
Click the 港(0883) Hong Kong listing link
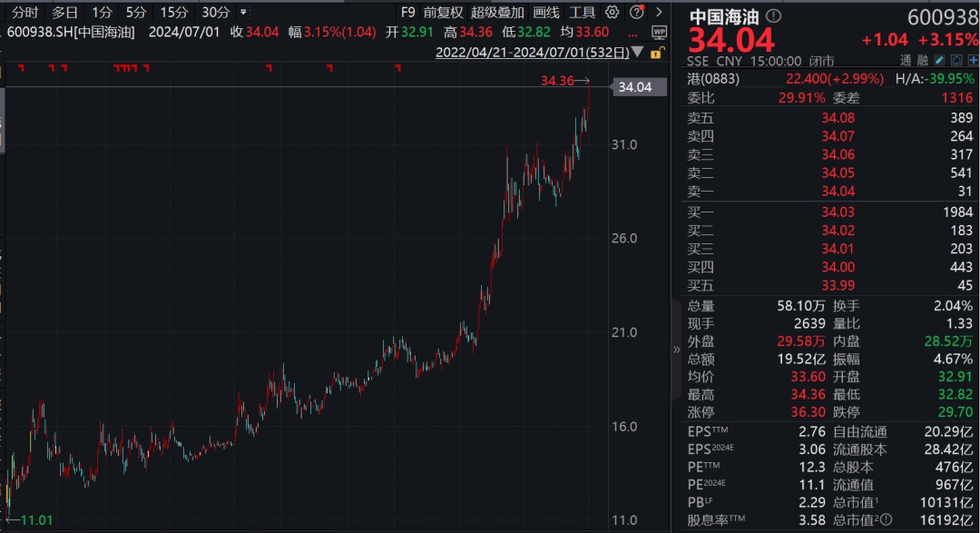pyautogui.click(x=713, y=79)
